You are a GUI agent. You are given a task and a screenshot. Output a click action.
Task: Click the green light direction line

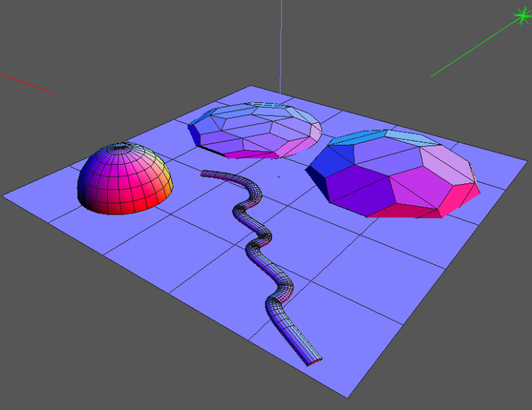click(x=477, y=47)
